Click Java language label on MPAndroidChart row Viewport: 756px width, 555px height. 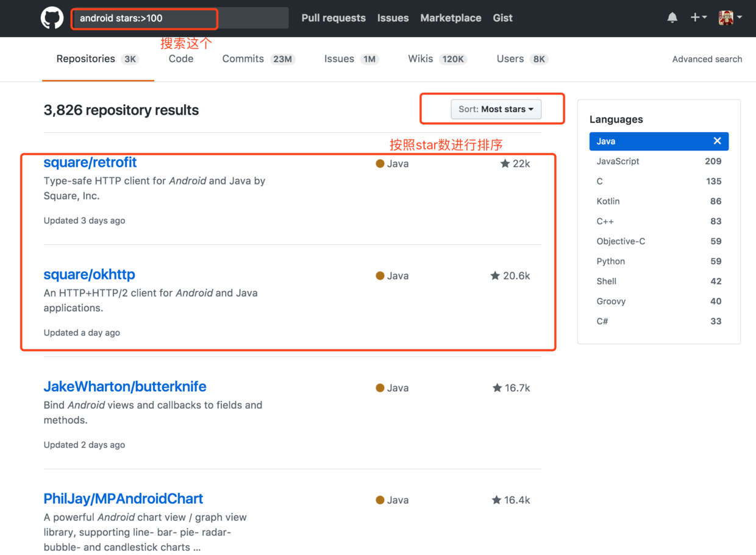(x=392, y=500)
